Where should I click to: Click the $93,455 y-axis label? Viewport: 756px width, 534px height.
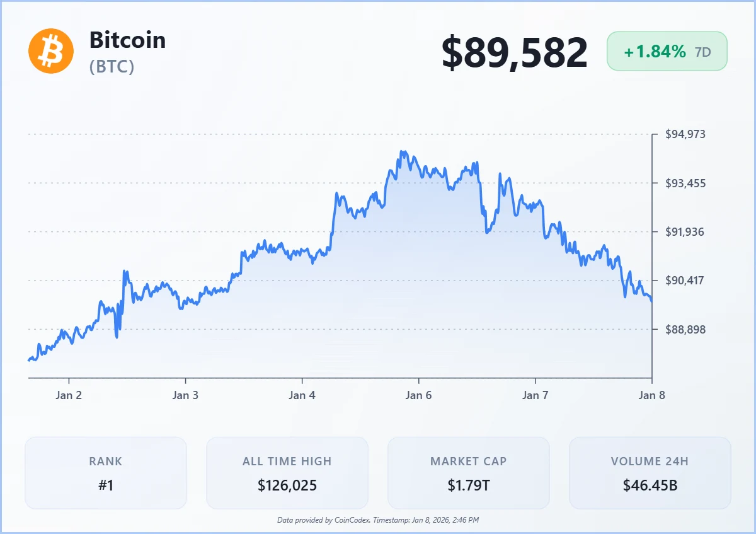pos(685,183)
